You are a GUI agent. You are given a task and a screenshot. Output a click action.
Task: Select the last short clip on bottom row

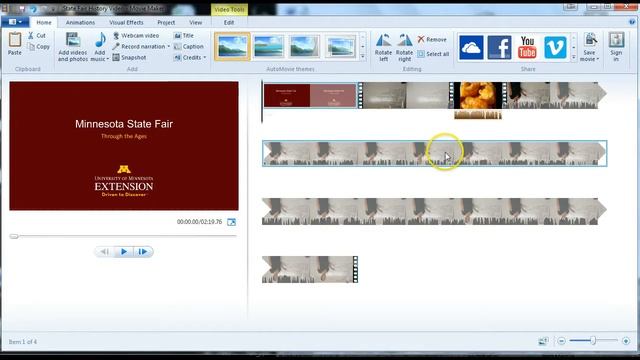(x=310, y=269)
